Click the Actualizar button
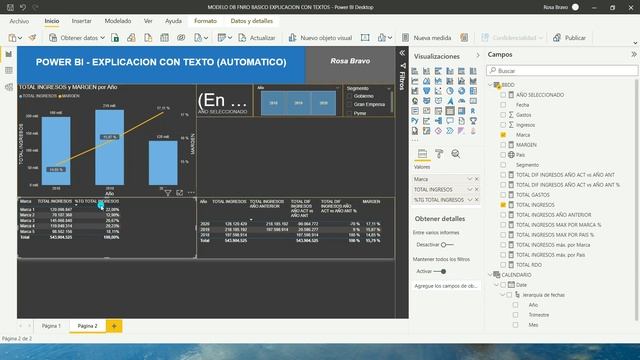 coord(257,38)
